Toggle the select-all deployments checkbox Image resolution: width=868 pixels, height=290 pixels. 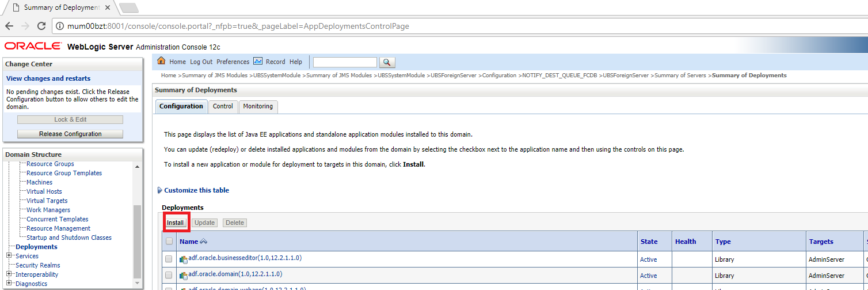tap(169, 242)
